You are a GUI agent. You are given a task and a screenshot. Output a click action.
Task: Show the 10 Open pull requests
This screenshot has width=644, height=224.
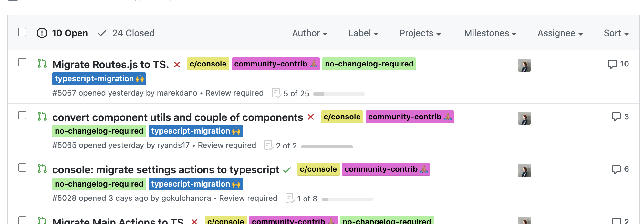click(x=63, y=33)
